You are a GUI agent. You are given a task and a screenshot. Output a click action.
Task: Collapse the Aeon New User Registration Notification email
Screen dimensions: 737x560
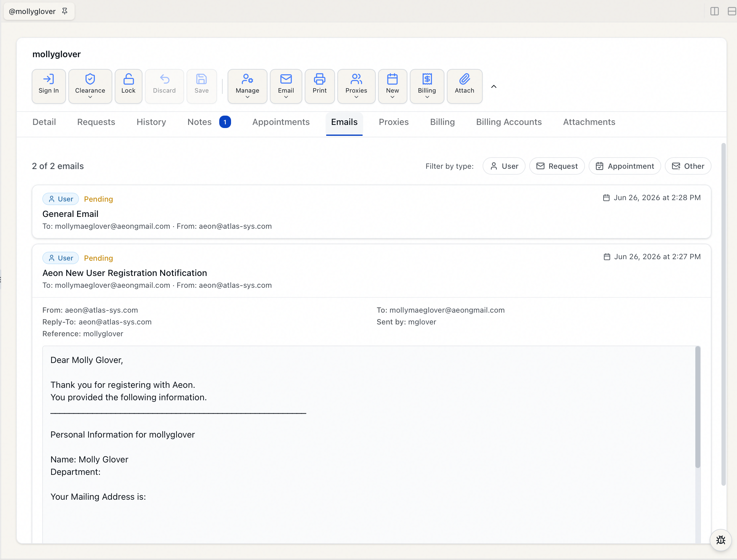pyautogui.click(x=372, y=271)
